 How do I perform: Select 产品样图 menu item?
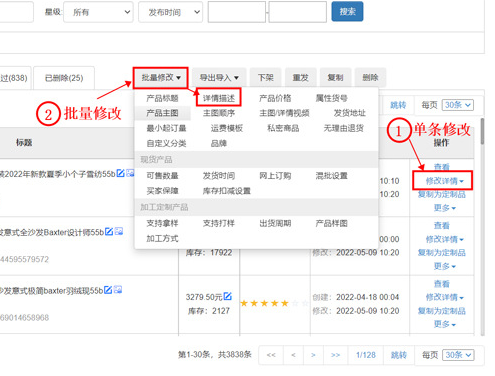[x=331, y=223]
